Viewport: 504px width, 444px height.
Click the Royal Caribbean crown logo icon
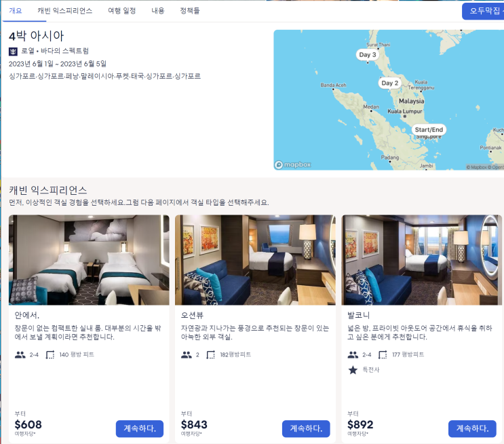(13, 51)
